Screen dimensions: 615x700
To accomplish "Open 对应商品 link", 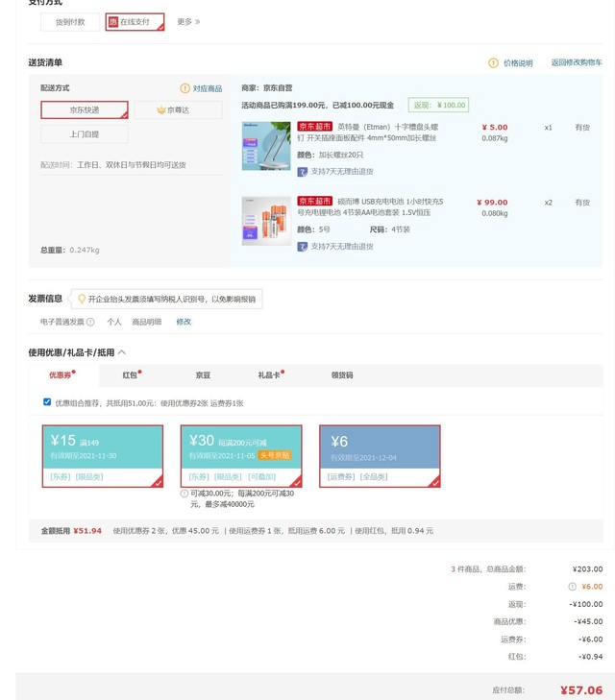I will [x=208, y=88].
